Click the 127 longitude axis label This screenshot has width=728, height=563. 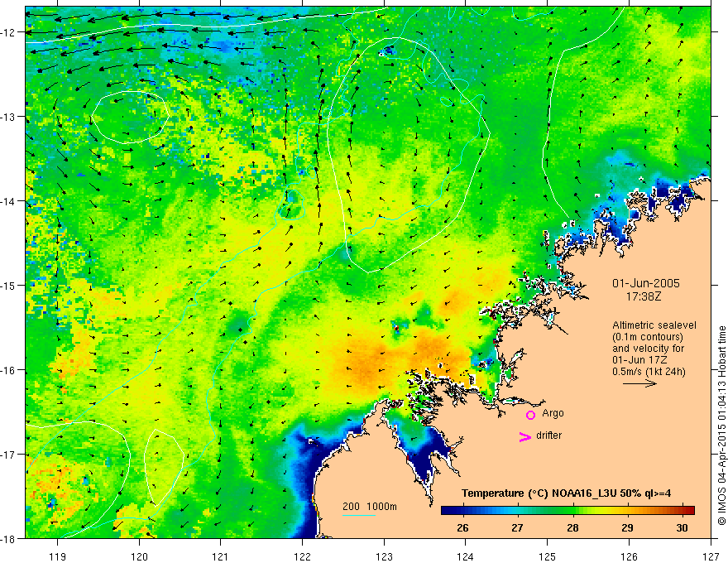tap(711, 556)
